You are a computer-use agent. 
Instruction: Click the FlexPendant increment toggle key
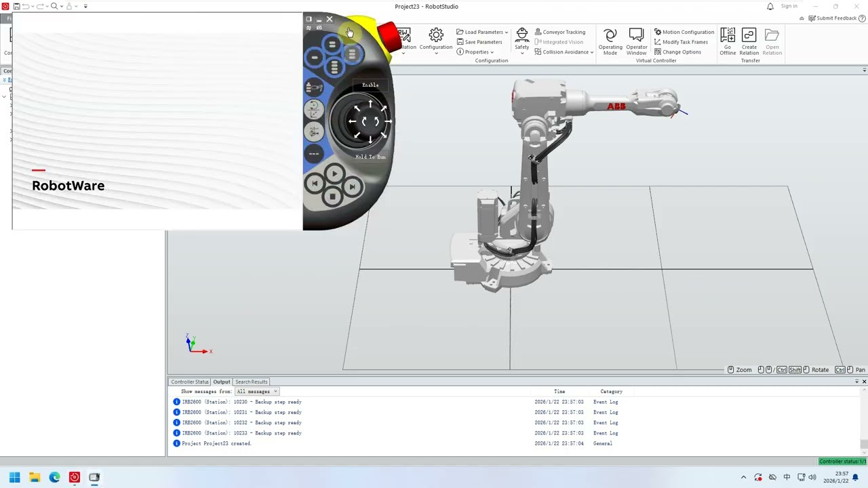click(x=313, y=154)
